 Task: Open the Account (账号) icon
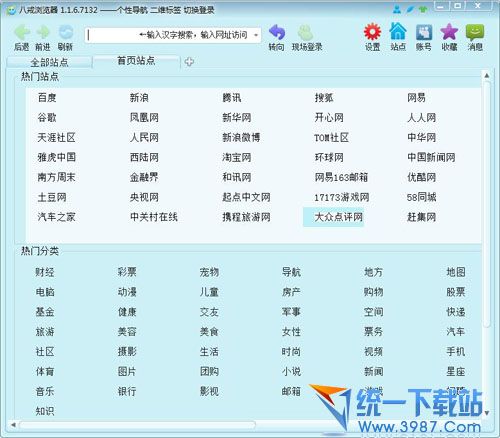tap(424, 32)
